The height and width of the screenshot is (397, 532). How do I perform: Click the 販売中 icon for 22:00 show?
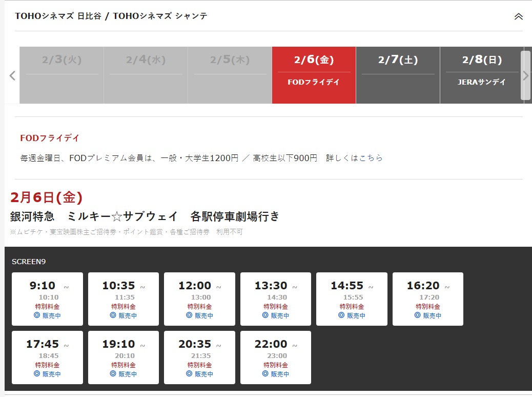point(265,374)
